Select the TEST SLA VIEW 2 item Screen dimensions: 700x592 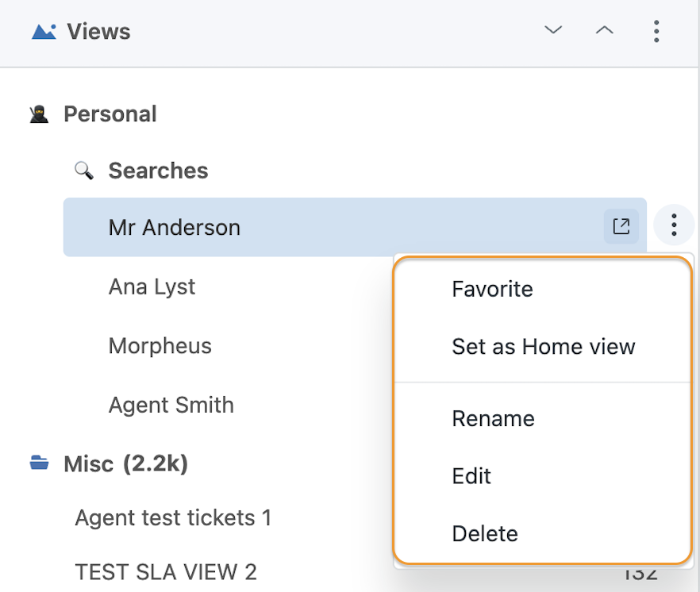click(x=166, y=572)
